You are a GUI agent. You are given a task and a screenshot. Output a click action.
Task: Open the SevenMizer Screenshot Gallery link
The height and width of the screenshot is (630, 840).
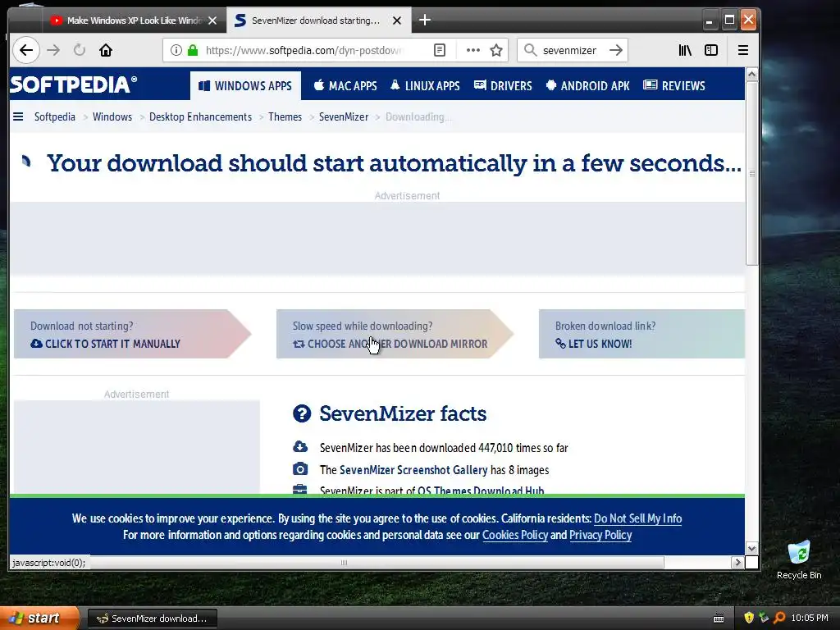[413, 470]
